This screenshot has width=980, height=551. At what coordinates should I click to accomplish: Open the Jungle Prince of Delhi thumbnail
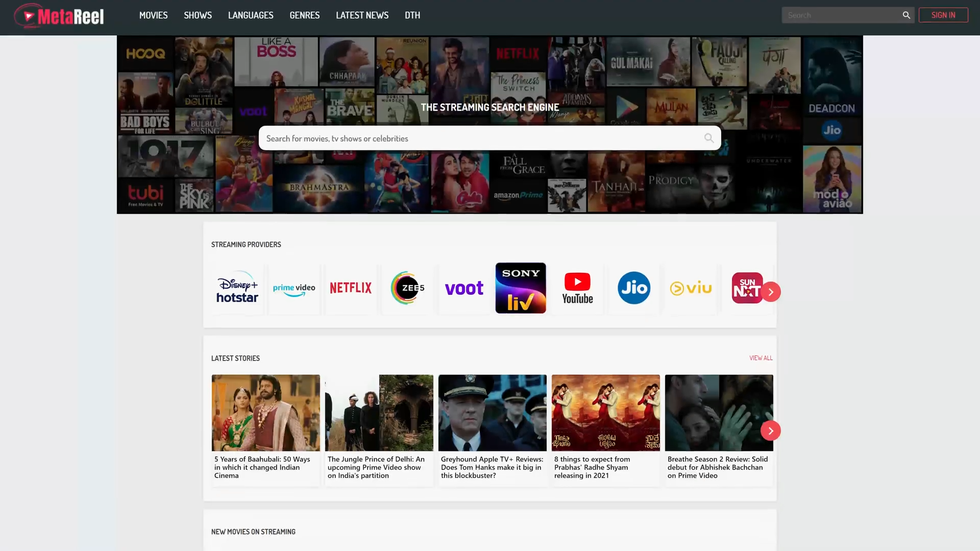click(379, 413)
